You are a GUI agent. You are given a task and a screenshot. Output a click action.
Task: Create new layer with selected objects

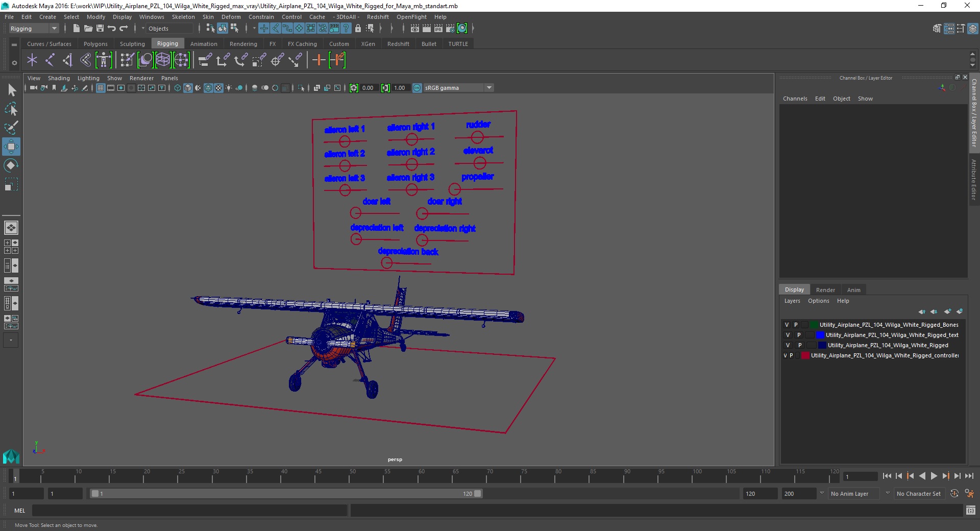click(x=960, y=311)
